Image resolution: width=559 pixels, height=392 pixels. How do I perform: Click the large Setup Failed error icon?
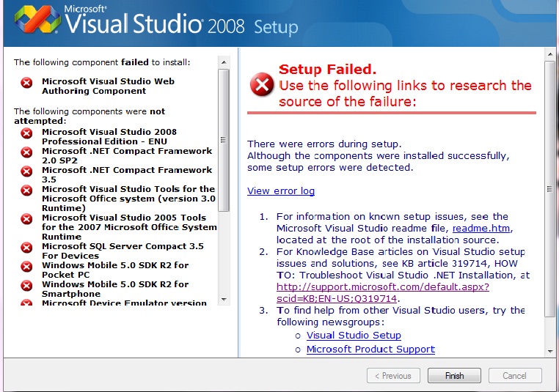coord(262,85)
